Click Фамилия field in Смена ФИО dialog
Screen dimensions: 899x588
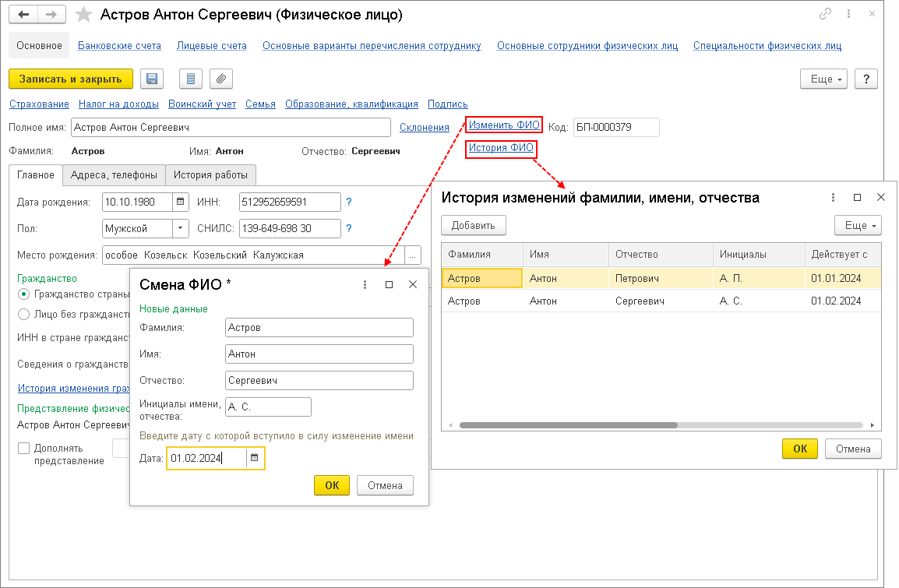click(x=319, y=328)
